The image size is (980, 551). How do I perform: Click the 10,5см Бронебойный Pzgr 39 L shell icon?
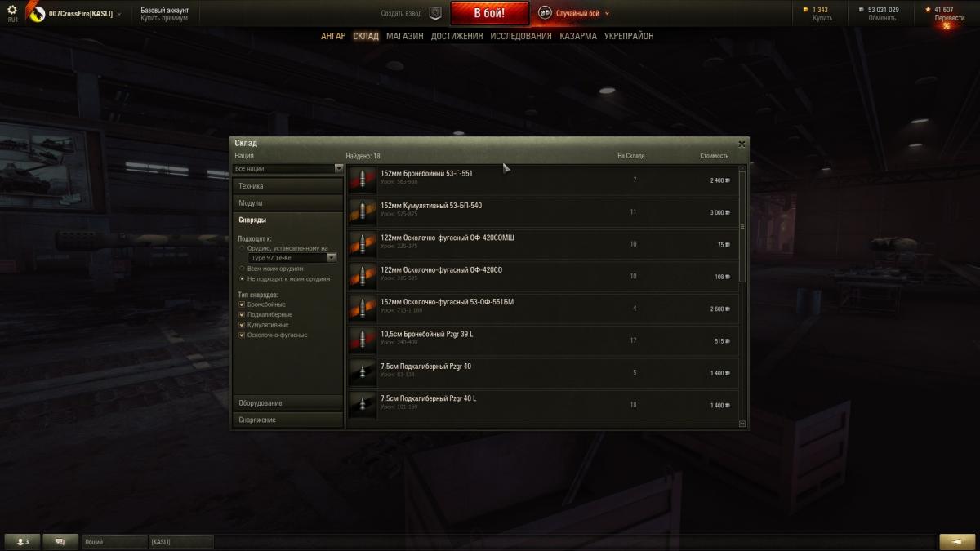363,340
